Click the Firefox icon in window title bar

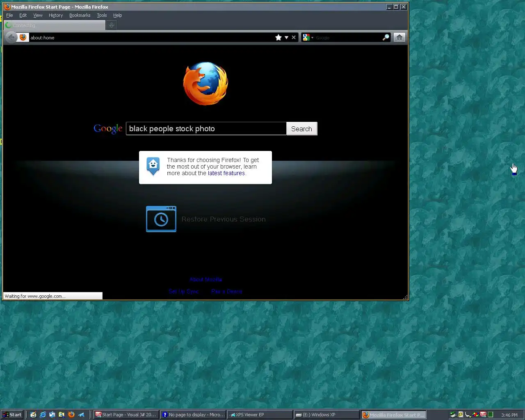(7, 7)
